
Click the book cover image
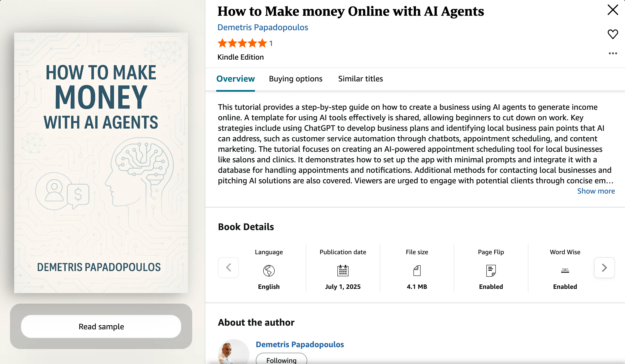(x=101, y=163)
